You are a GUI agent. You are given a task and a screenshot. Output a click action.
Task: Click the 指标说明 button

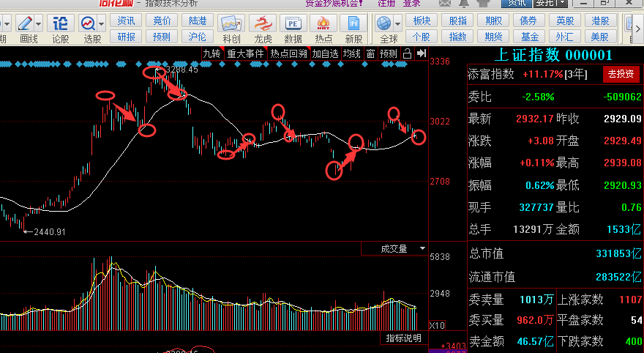(404, 338)
